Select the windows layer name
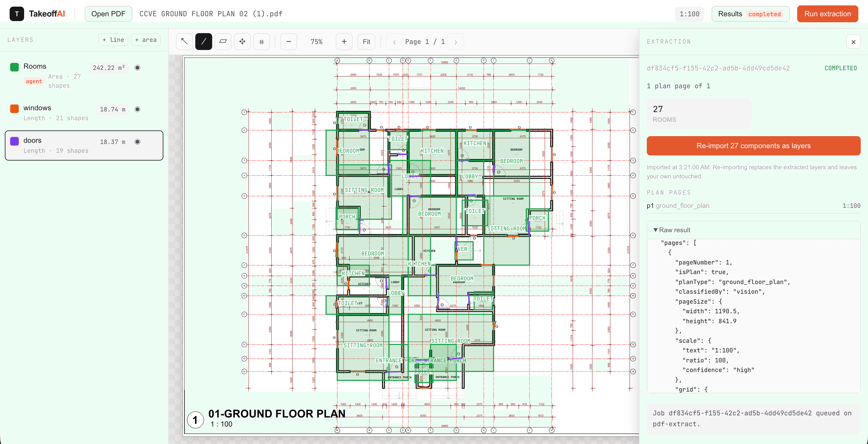Screen dimensions: 868x444 click(37, 108)
